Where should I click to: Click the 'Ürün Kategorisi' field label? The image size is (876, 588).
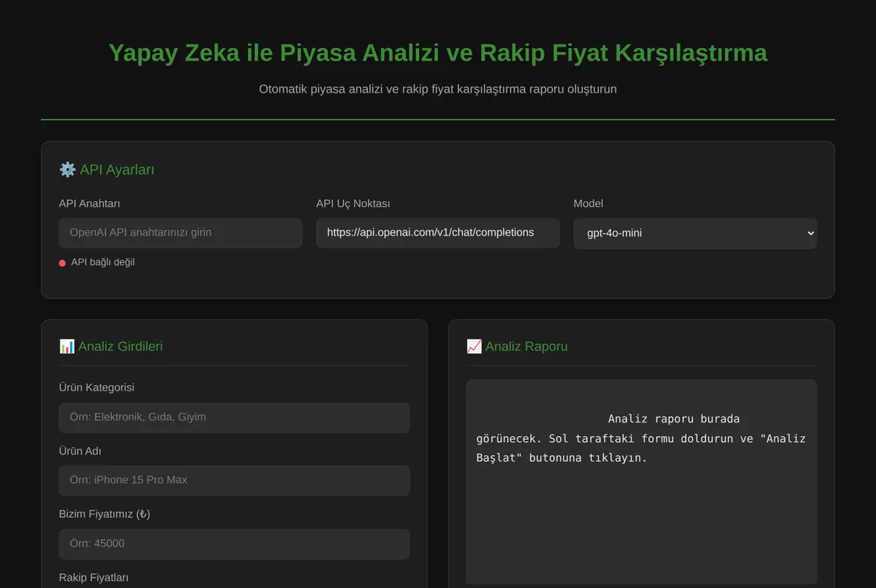click(x=96, y=387)
